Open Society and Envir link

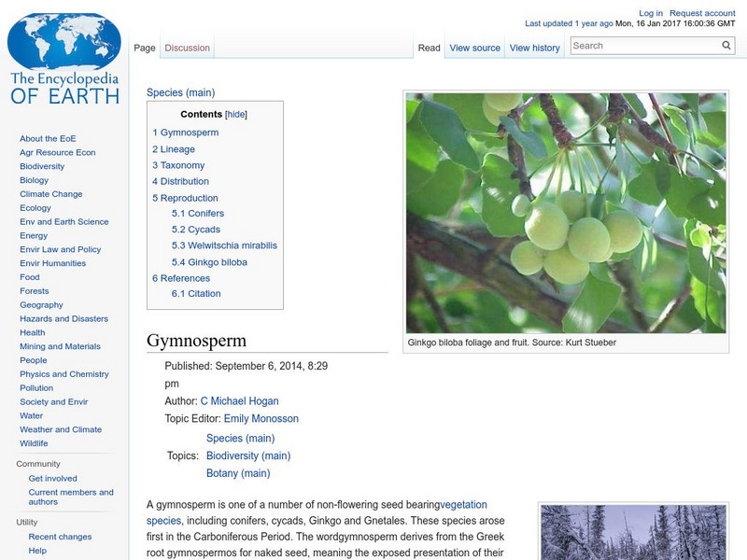tap(54, 401)
